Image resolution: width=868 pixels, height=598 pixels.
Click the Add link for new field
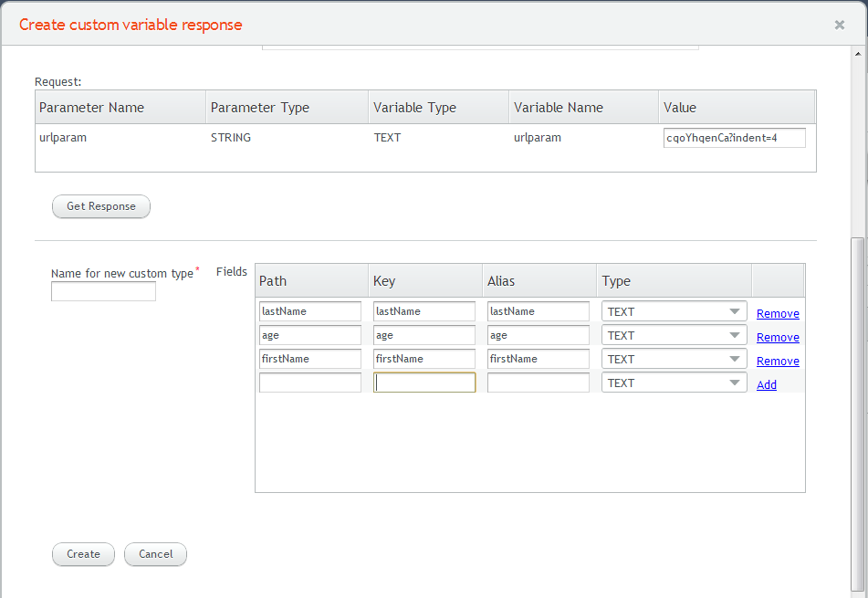point(766,385)
